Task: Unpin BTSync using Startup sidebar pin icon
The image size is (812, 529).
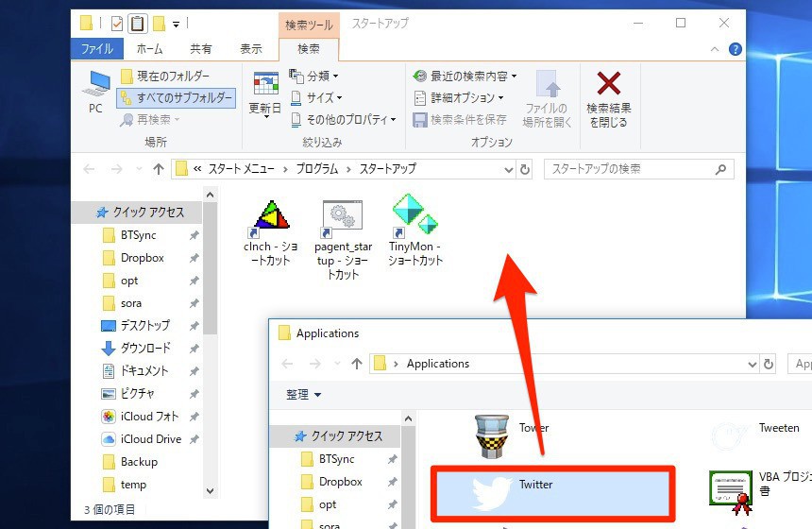Action: click(x=194, y=235)
